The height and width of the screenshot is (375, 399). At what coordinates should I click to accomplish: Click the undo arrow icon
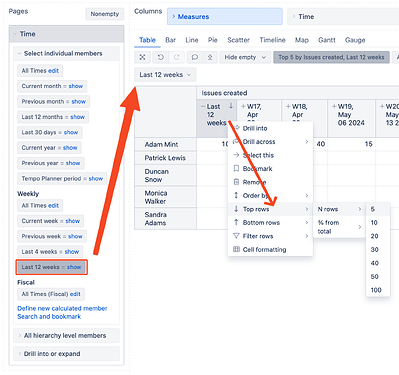coord(161,57)
